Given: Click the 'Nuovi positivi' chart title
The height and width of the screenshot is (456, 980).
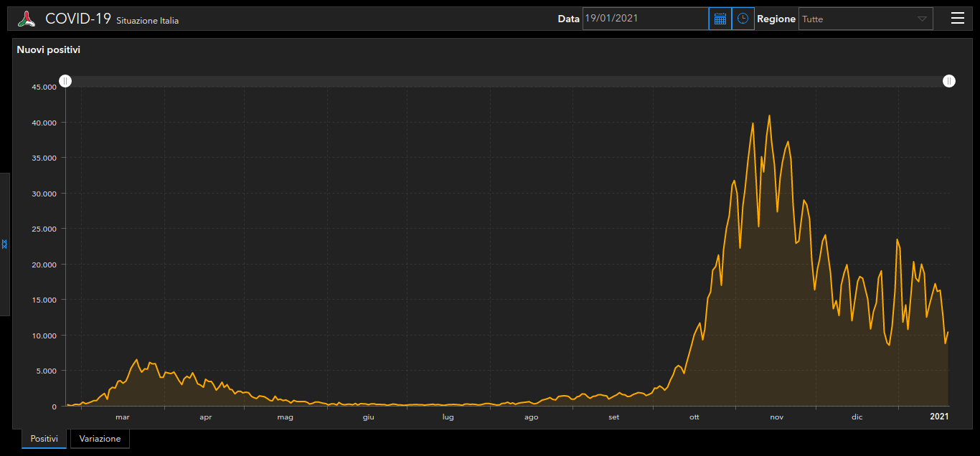Looking at the screenshot, I should click(x=49, y=50).
